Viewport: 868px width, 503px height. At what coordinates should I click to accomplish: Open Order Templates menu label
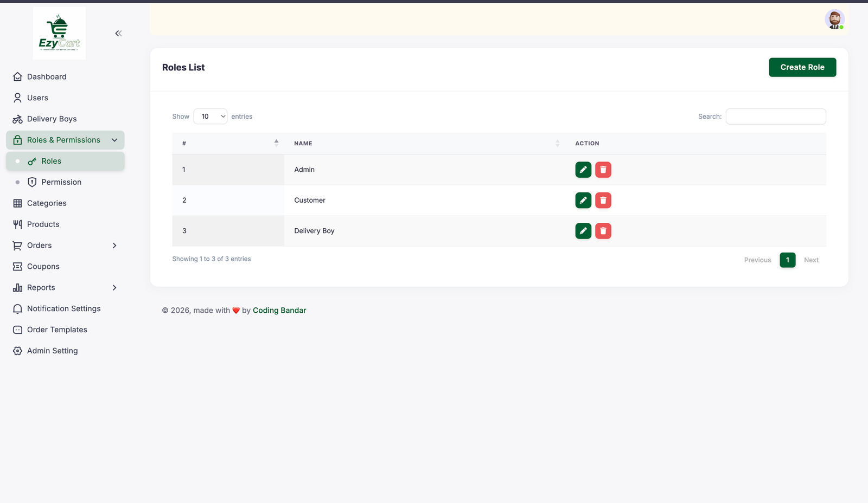pos(57,330)
